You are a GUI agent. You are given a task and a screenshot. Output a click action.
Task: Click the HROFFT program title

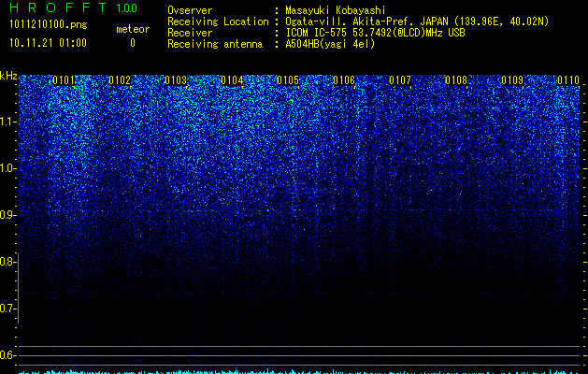point(58,7)
